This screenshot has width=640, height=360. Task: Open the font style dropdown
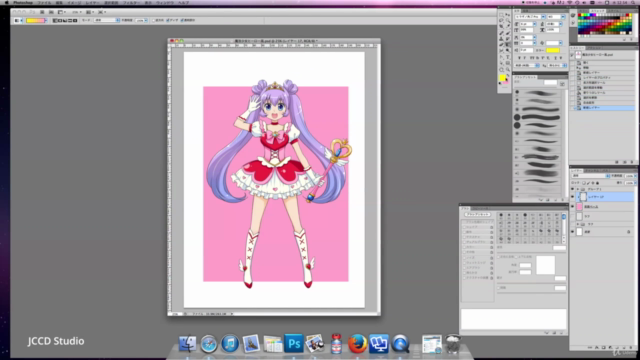click(563, 17)
